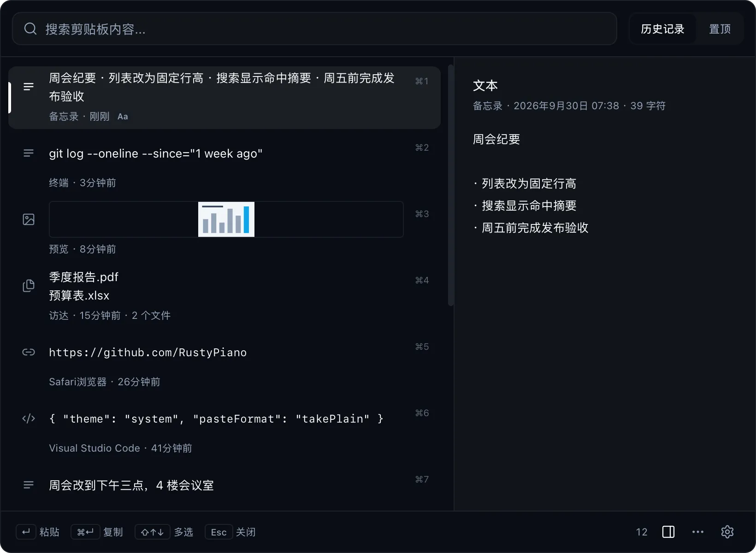The width and height of the screenshot is (756, 553).
Task: Click link icon beside github URL entry
Action: (x=29, y=352)
